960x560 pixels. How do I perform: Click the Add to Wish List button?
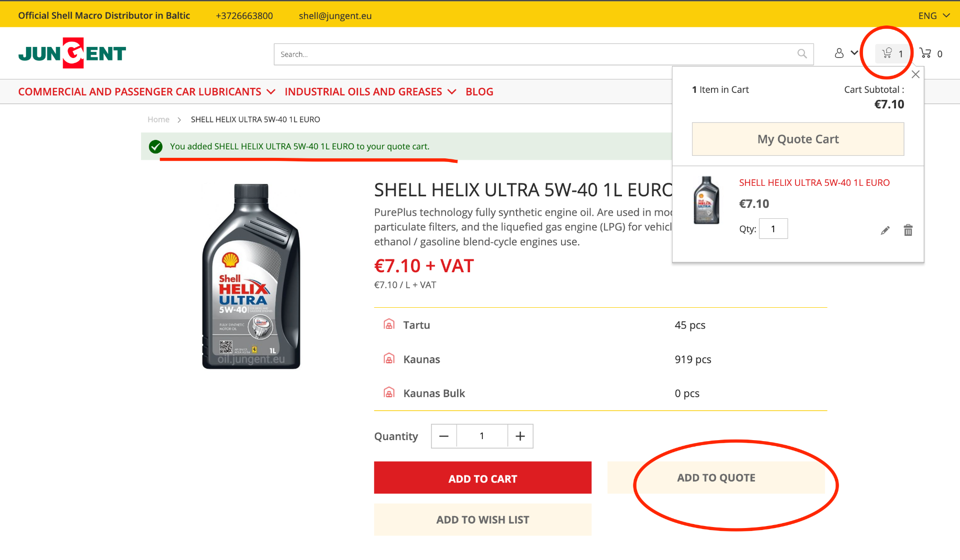[x=482, y=520]
